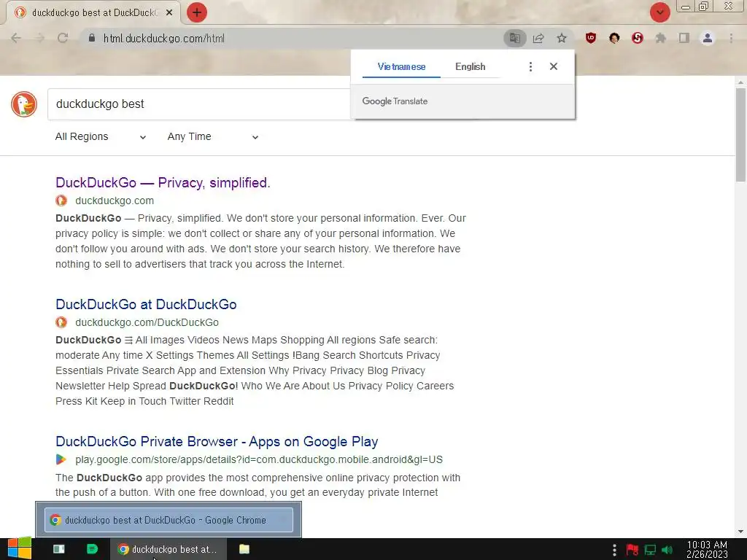Bookmark this page with the star icon
Screen dimensions: 747x560
[562, 38]
